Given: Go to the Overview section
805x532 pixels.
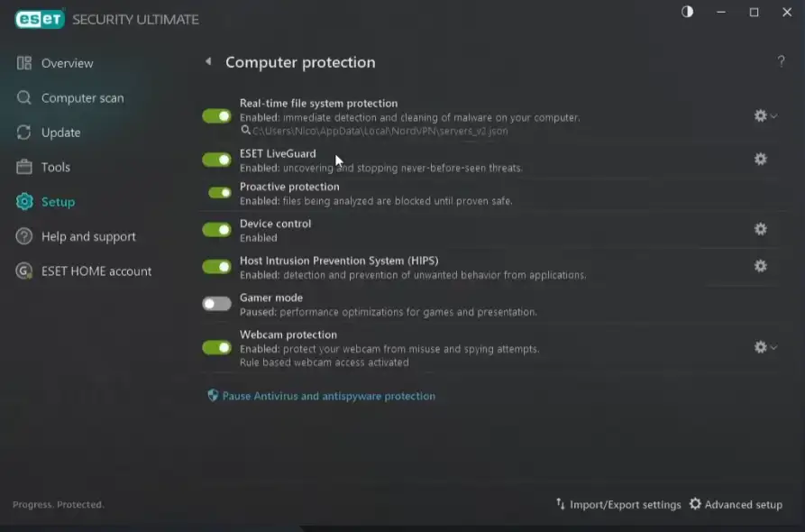Looking at the screenshot, I should 67,63.
